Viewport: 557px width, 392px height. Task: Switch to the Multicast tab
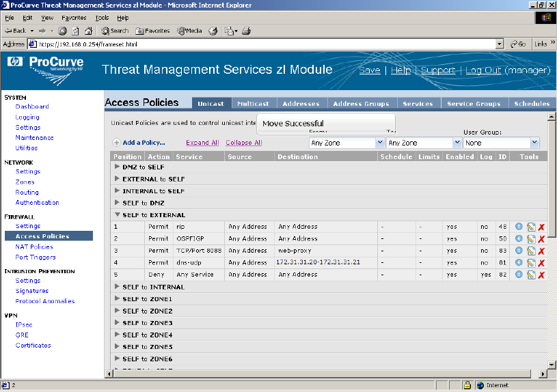pos(254,104)
